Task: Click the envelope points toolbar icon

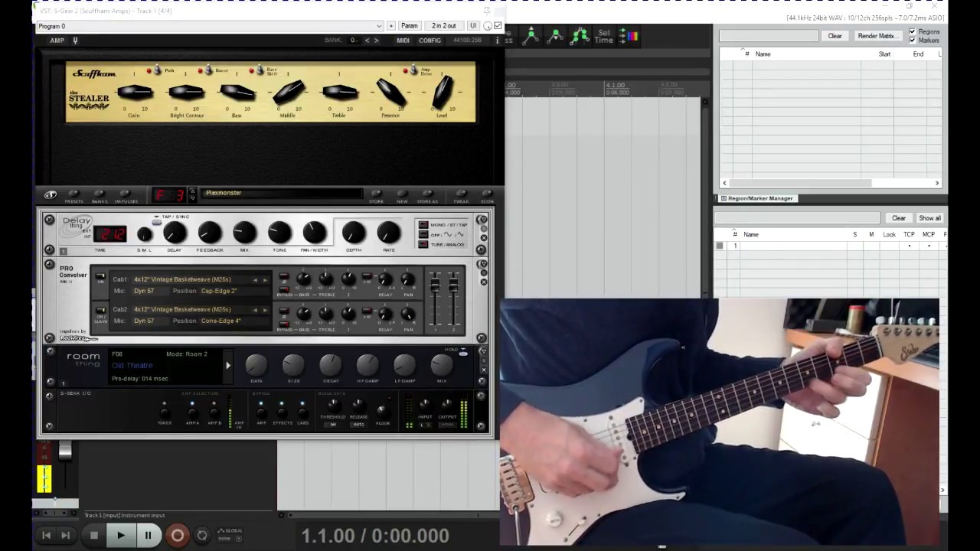Action: 580,35
